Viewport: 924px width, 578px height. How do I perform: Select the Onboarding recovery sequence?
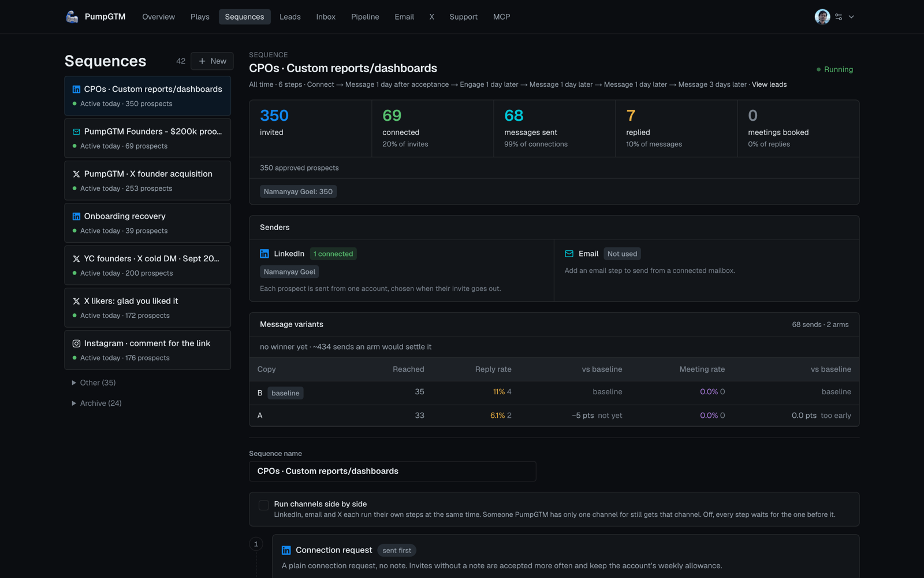[148, 223]
